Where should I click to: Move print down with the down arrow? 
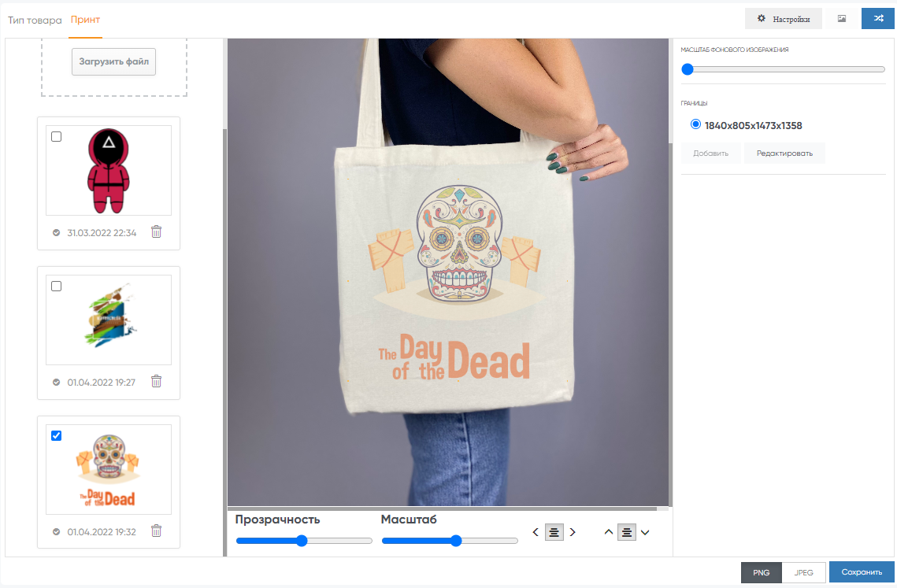(645, 533)
